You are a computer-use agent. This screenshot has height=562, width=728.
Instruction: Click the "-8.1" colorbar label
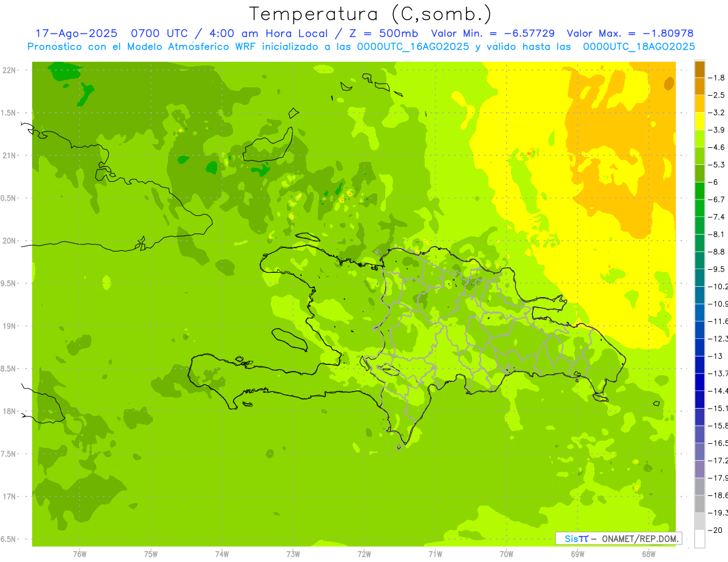coord(717,235)
